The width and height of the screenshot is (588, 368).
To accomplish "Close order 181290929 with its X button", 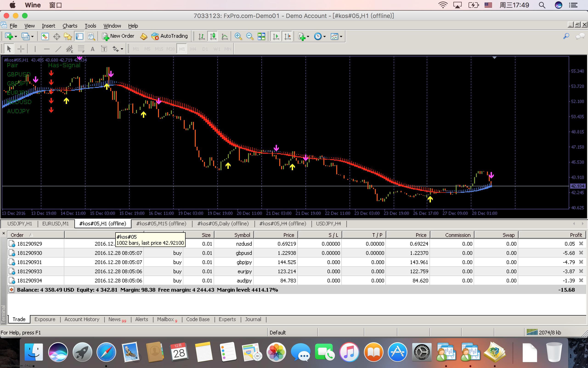I will 581,243.
